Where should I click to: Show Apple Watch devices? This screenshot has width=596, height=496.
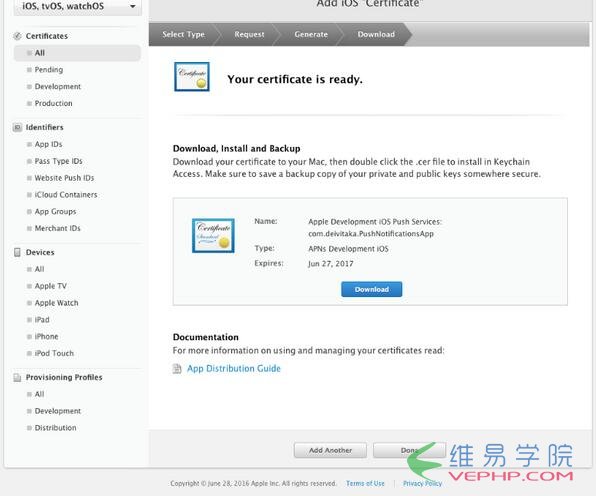coord(56,303)
